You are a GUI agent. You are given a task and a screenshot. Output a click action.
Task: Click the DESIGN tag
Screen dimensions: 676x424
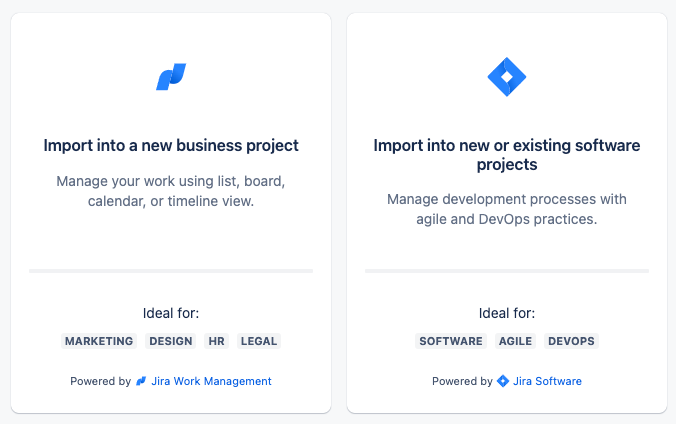point(171,341)
